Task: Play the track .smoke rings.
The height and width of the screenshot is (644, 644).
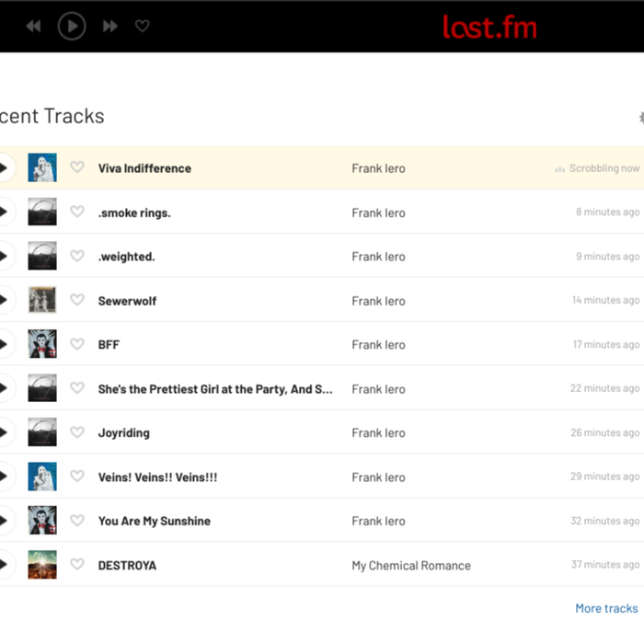Action: click(5, 213)
